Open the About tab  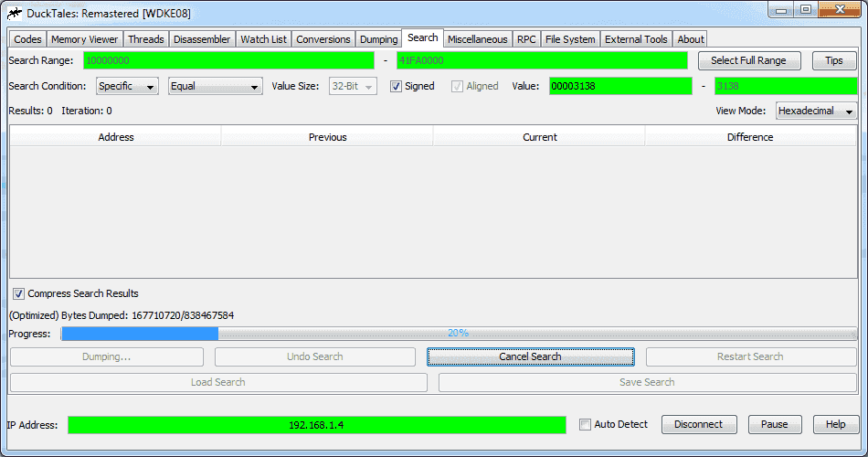(691, 39)
